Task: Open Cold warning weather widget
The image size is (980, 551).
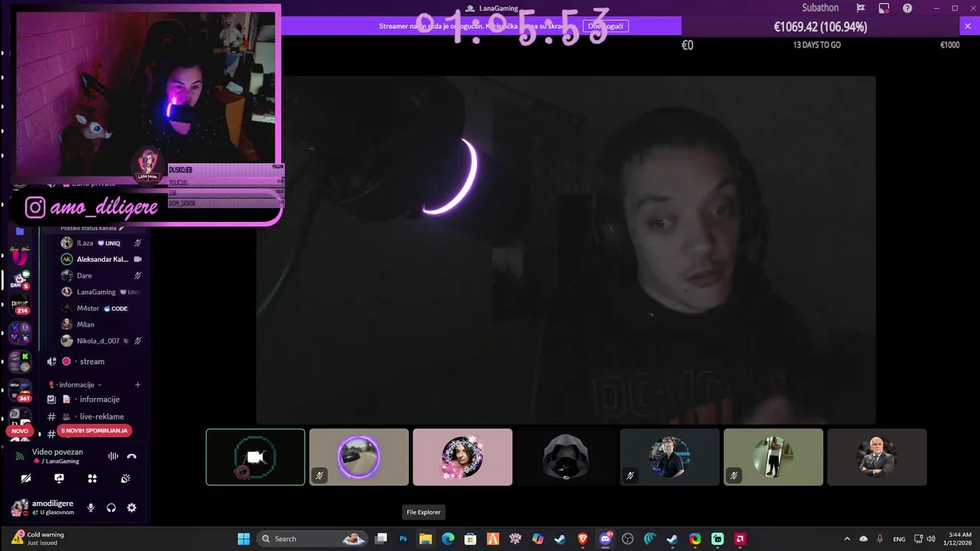Action: coord(37,539)
